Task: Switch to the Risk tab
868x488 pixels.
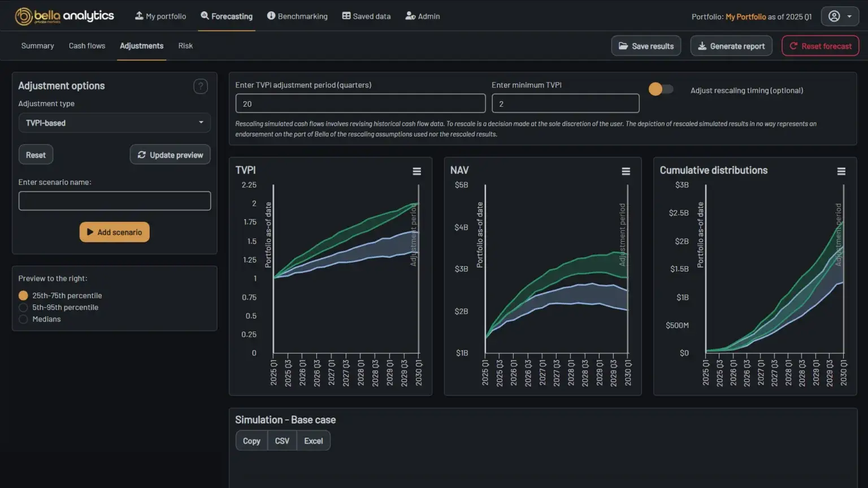Action: pos(185,46)
